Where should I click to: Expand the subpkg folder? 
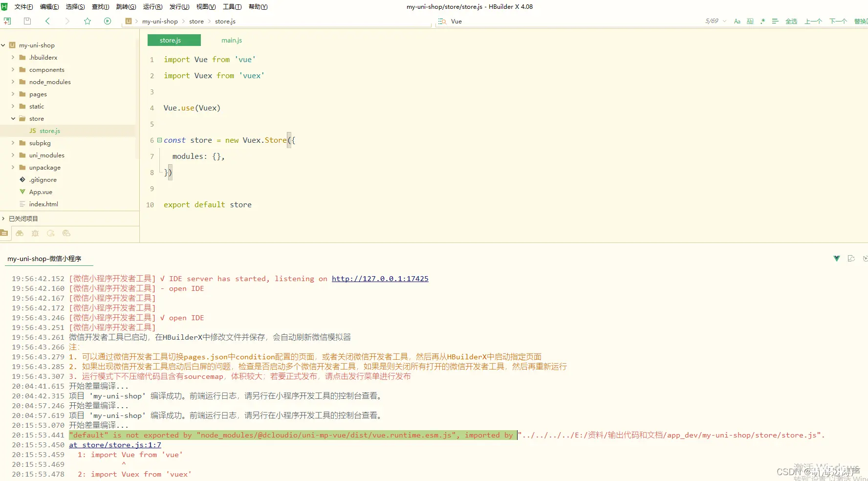[13, 143]
